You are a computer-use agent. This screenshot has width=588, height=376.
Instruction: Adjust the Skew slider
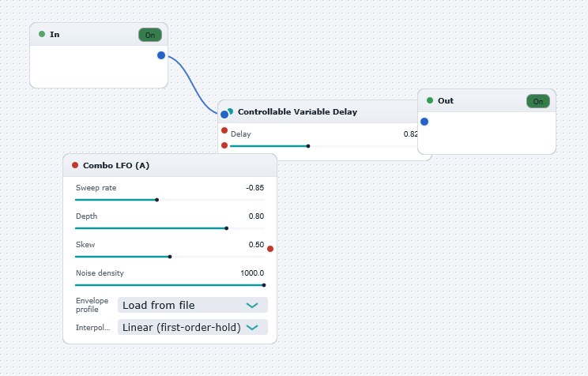click(170, 257)
